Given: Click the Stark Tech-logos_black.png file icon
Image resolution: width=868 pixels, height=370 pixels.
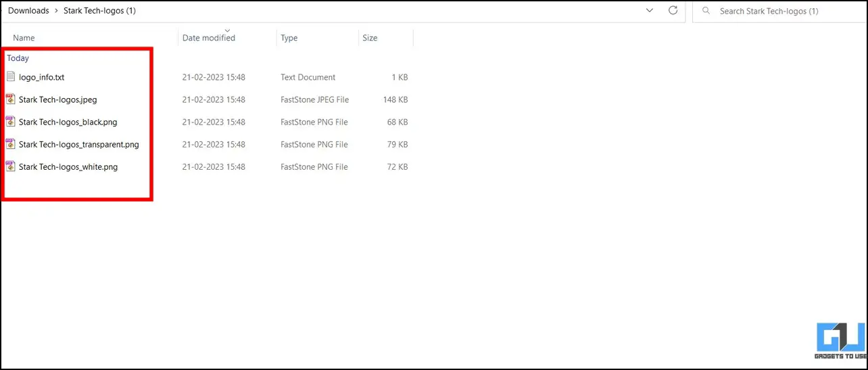Looking at the screenshot, I should [x=10, y=122].
